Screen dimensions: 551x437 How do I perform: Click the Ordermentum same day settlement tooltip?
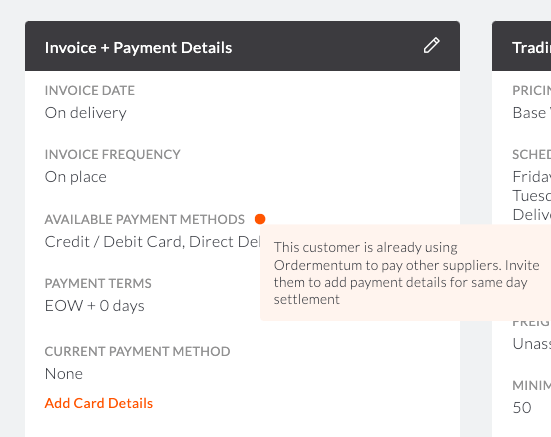[406, 273]
